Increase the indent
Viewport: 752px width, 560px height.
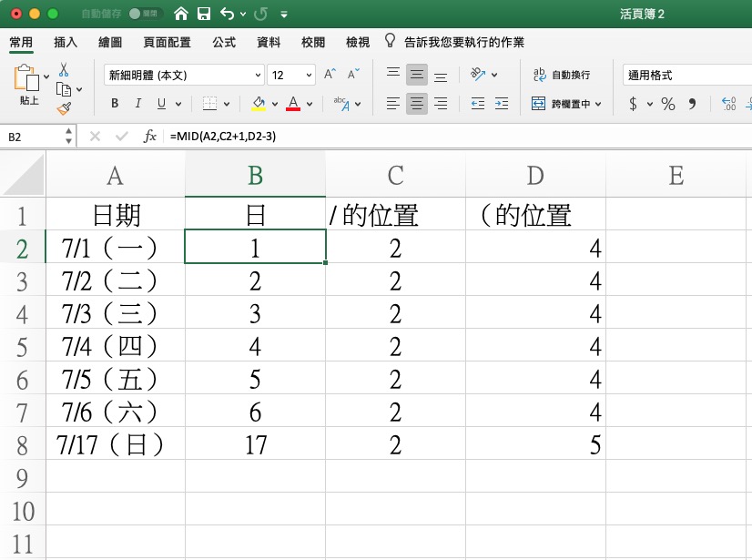502,103
